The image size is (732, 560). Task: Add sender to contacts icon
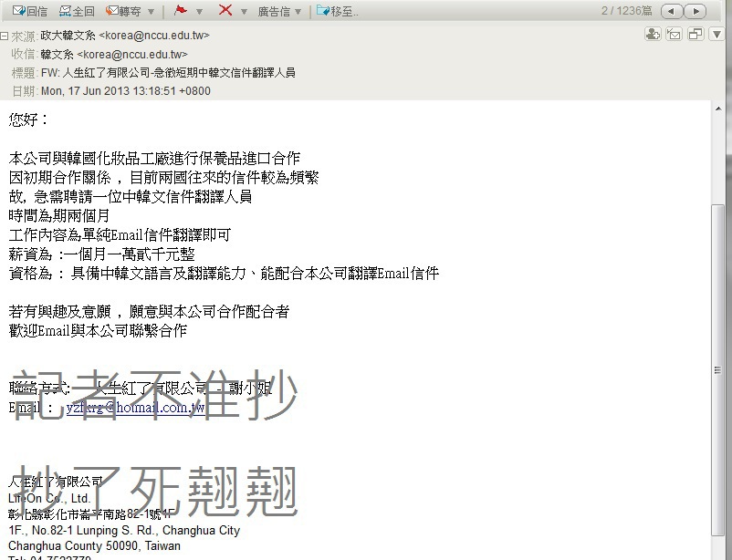(x=653, y=34)
